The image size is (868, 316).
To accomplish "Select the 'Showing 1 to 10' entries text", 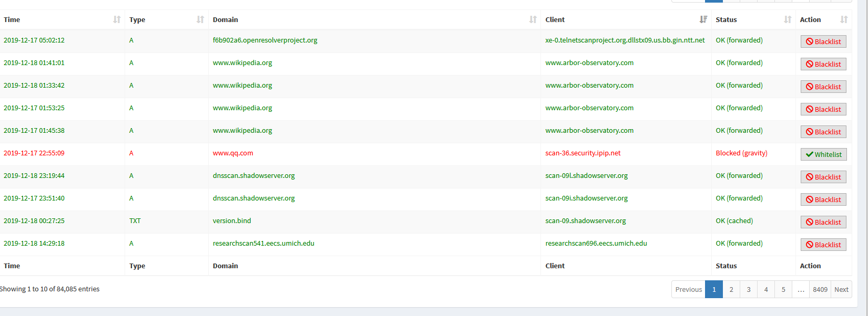I will coord(49,289).
